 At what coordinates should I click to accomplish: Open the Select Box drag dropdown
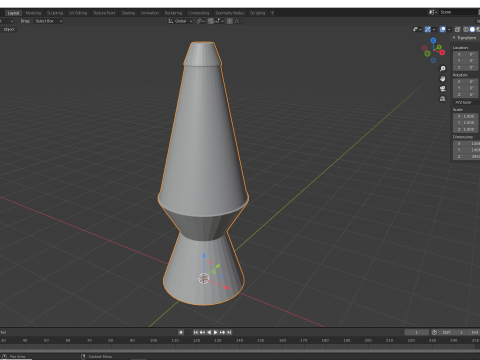[x=48, y=21]
